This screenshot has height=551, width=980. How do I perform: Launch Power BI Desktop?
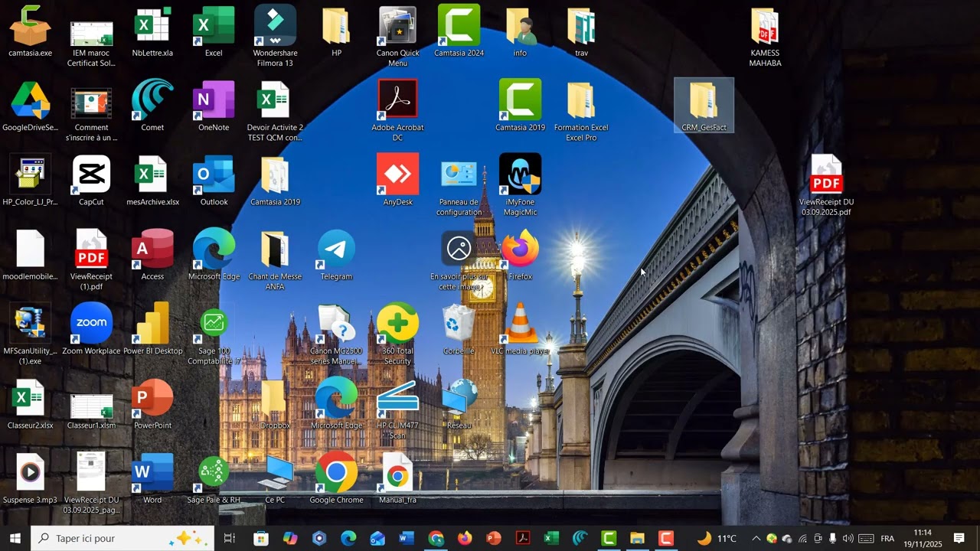coord(152,330)
